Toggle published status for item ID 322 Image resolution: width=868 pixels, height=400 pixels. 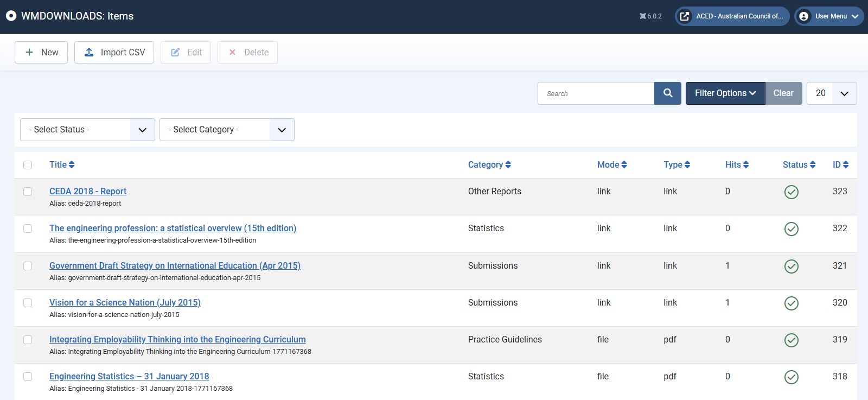pos(792,229)
